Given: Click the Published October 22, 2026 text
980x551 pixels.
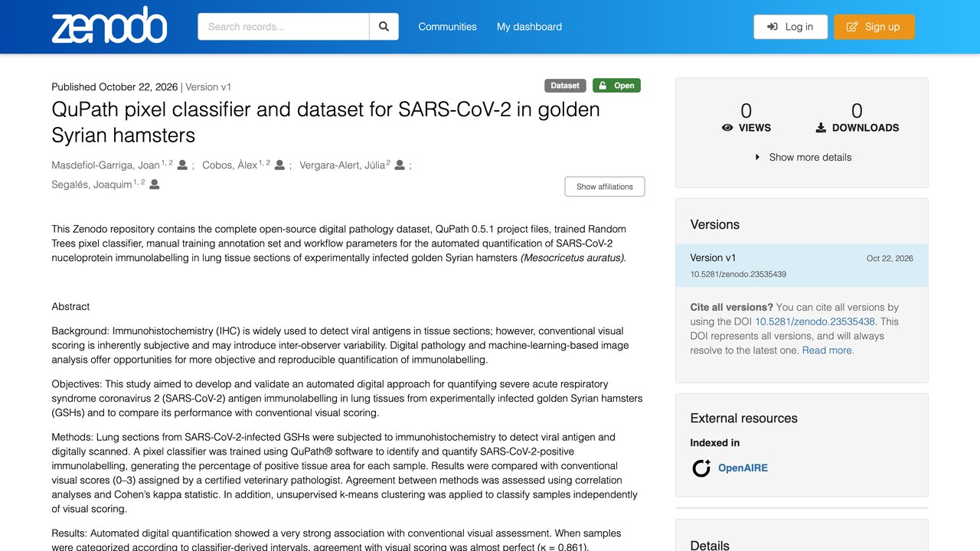Looking at the screenshot, I should [115, 87].
